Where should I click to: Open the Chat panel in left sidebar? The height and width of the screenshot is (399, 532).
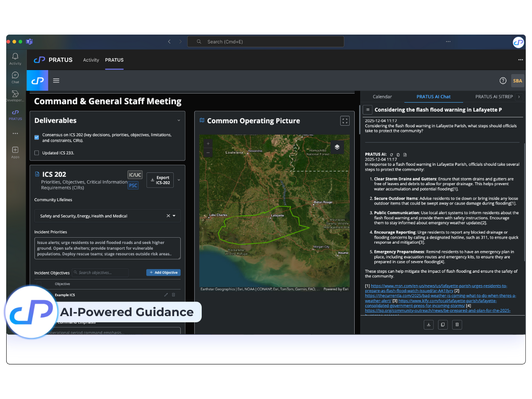(x=15, y=78)
